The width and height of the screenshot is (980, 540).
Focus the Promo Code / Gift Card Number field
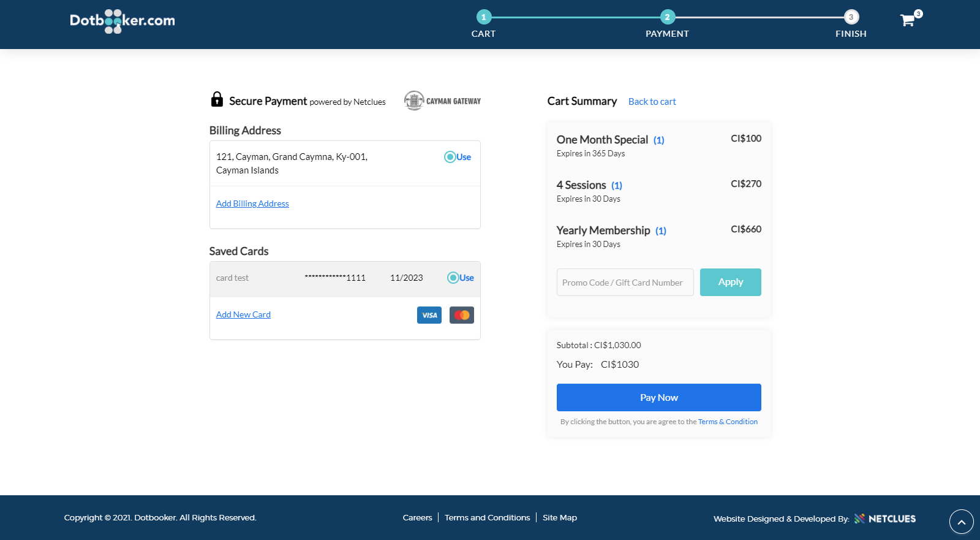(625, 282)
